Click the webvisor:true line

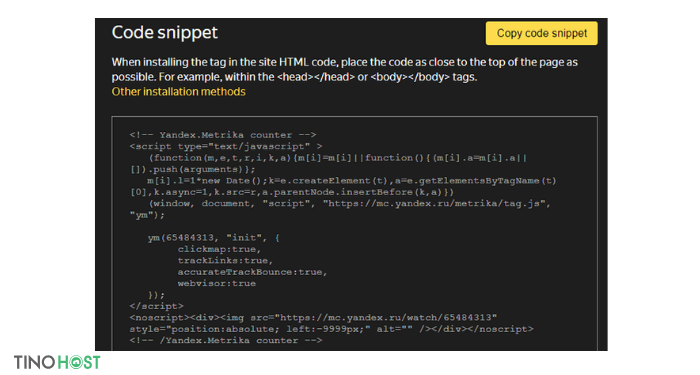217,283
